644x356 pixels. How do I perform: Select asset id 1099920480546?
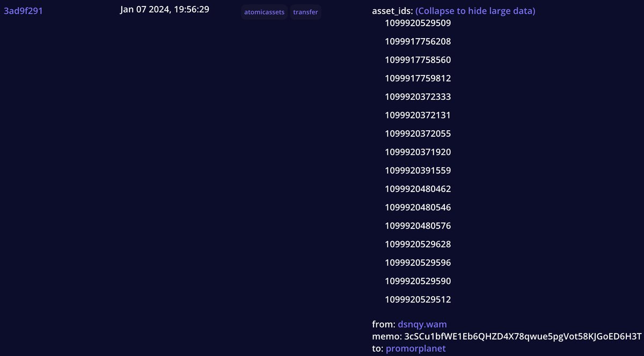[x=418, y=207]
